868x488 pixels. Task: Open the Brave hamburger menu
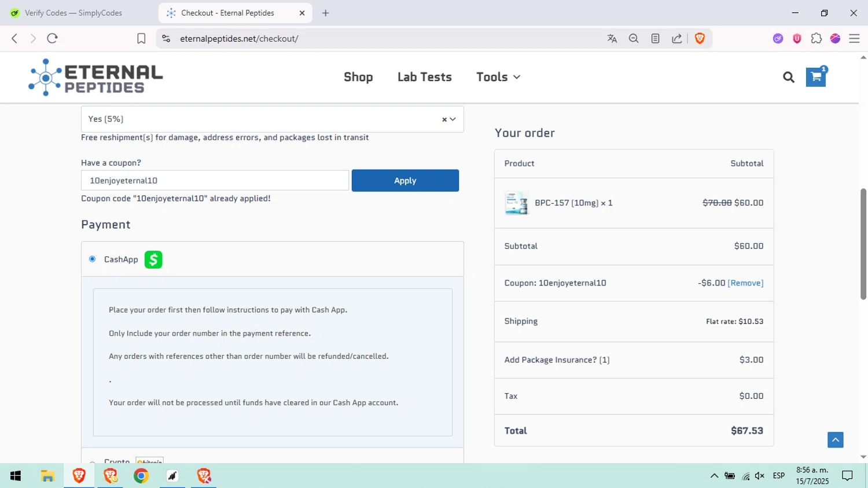point(854,39)
